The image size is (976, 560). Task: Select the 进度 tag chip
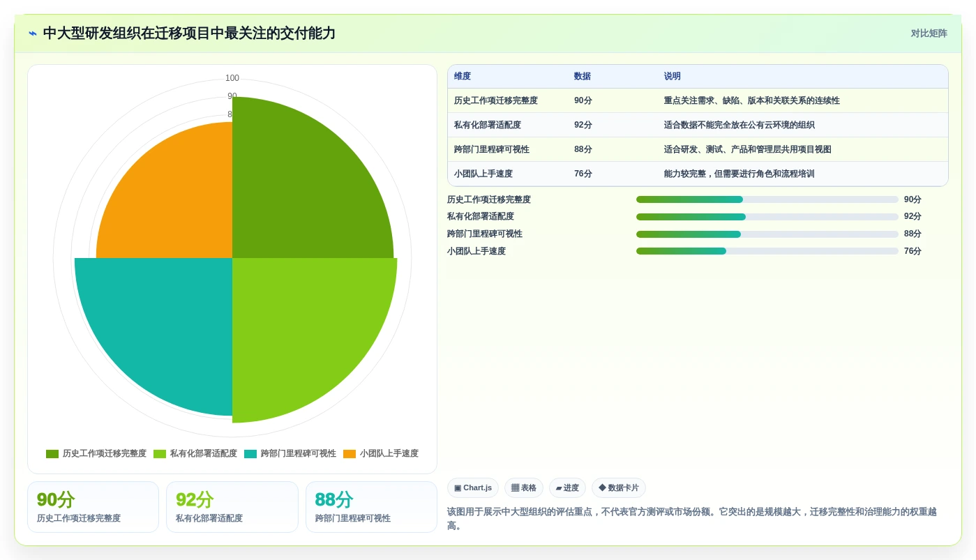[x=567, y=488]
